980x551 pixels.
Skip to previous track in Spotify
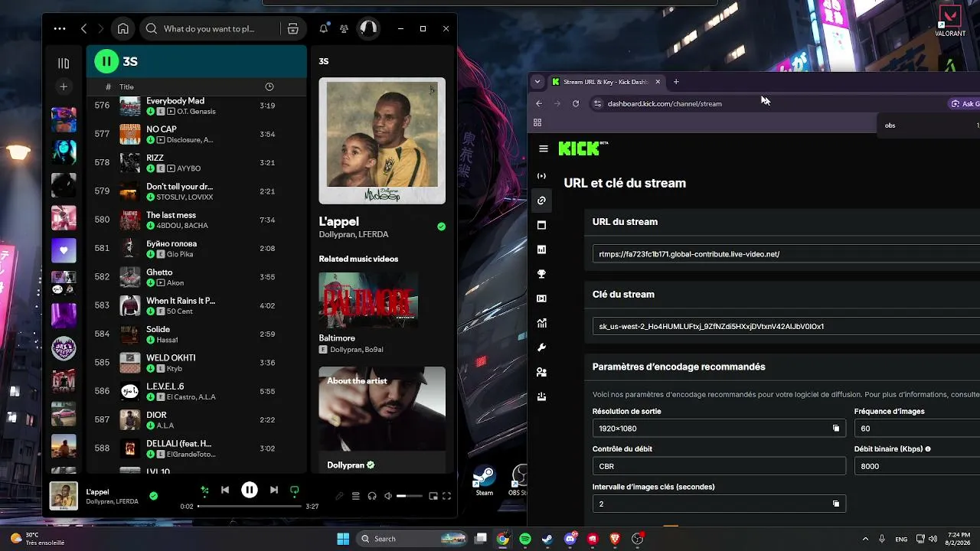(x=225, y=491)
